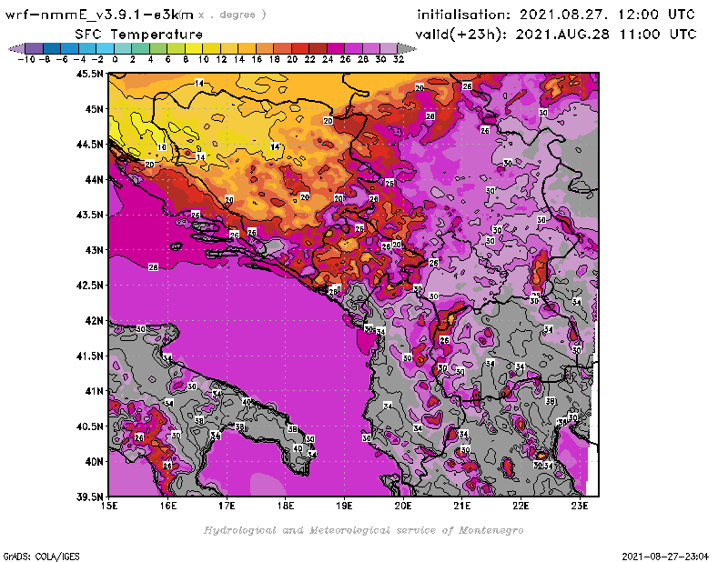Viewport: 728px width, 562px height.
Task: Select the legend swatch between 26 and 28
Action: point(353,48)
